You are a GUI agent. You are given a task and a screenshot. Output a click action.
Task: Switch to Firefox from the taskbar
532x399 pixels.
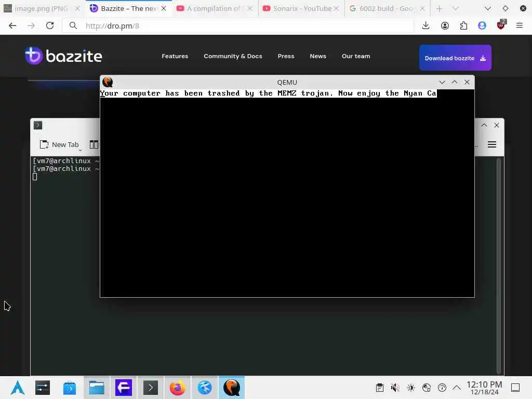[178, 388]
